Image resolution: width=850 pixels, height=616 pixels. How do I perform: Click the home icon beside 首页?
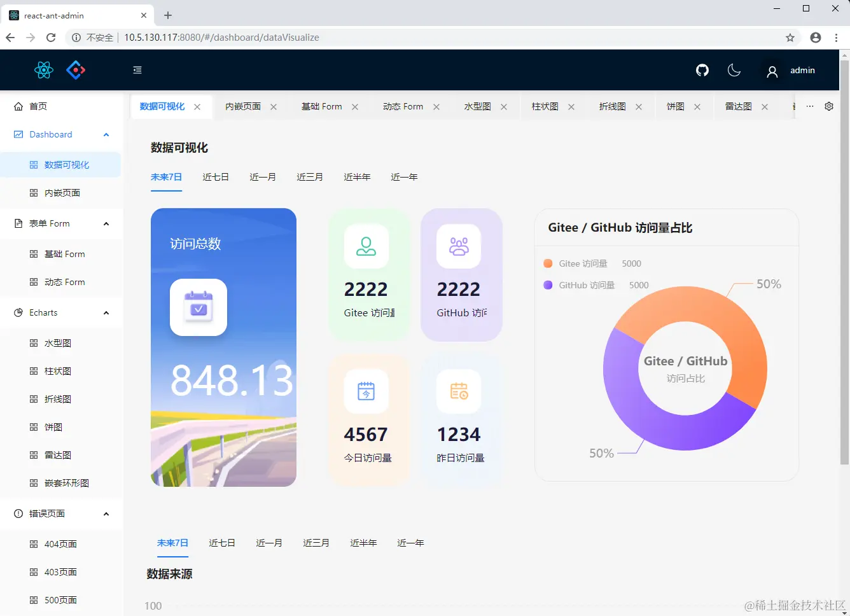tap(18, 106)
